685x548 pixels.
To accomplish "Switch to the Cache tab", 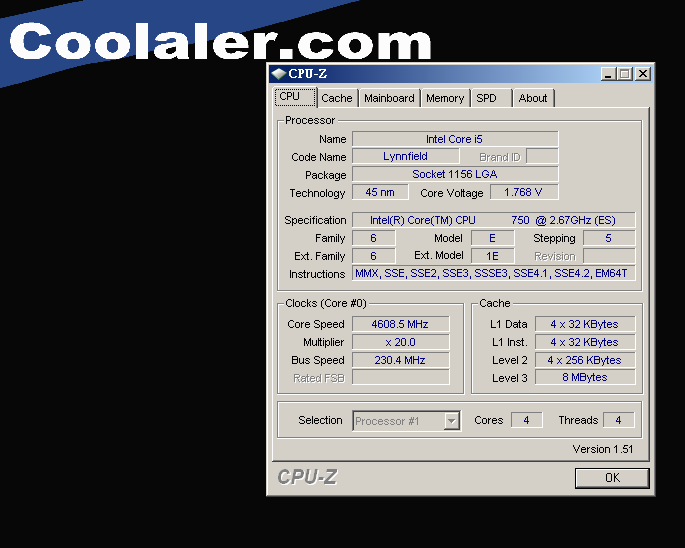I will (337, 98).
